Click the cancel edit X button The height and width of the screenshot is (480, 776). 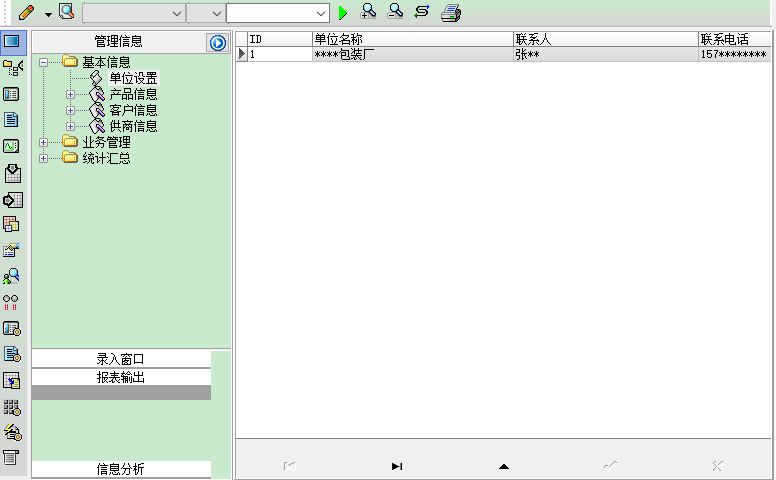(718, 466)
